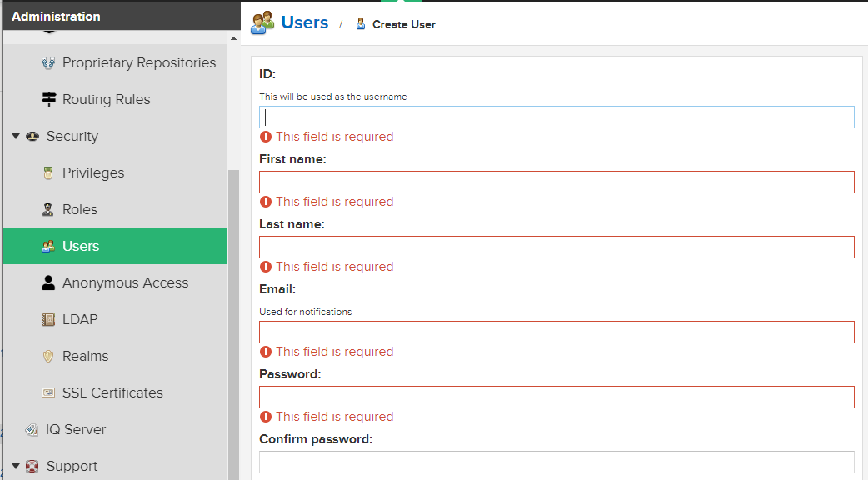Click the Users icon in sidebar
The width and height of the screenshot is (868, 480).
(48, 246)
